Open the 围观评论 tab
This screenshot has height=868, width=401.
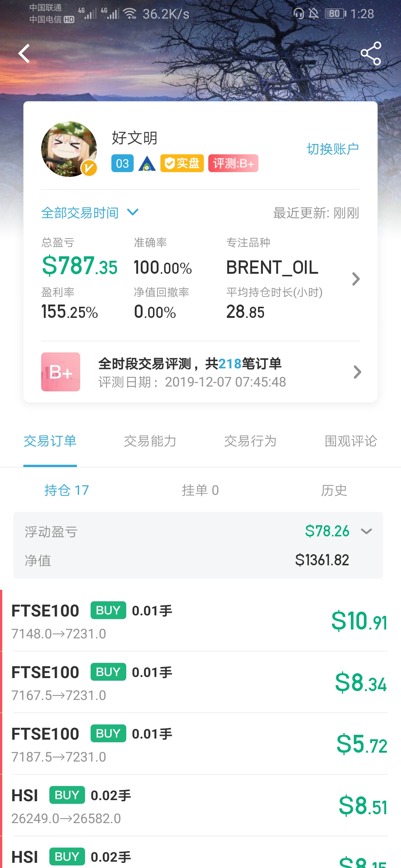pyautogui.click(x=351, y=441)
